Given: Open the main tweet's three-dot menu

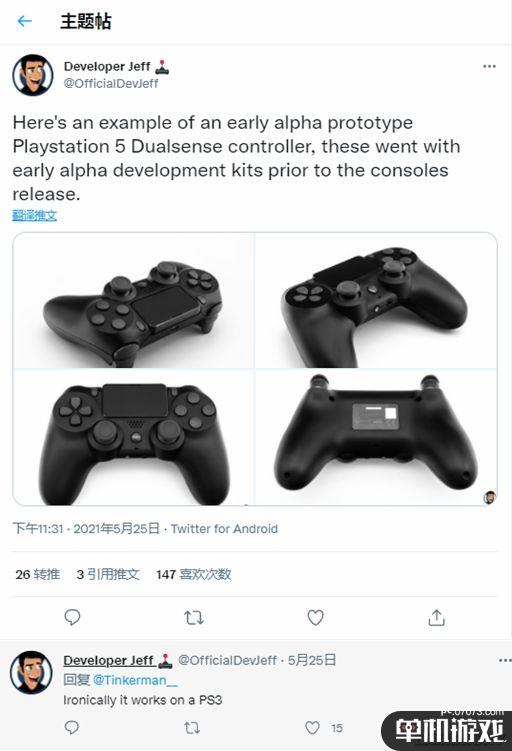Looking at the screenshot, I should pyautogui.click(x=489, y=66).
